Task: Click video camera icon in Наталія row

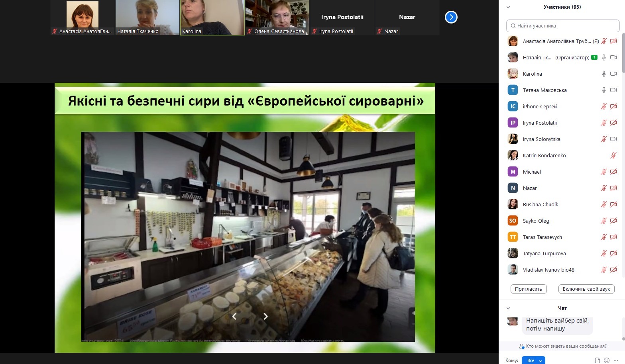Action: click(613, 57)
